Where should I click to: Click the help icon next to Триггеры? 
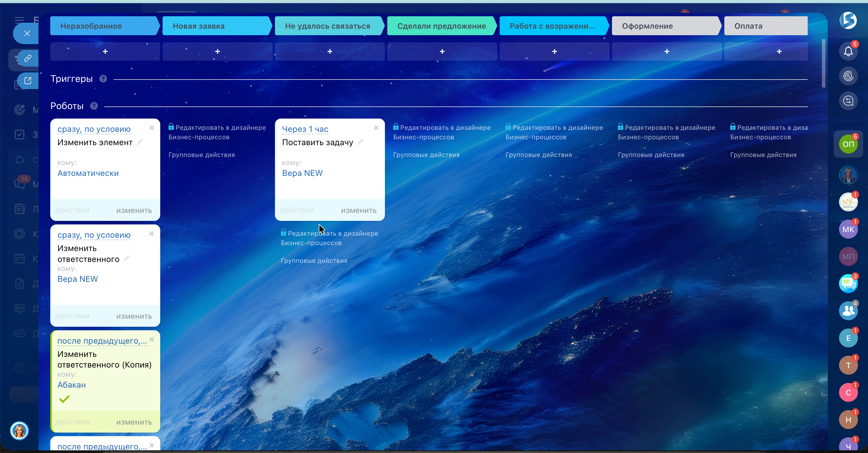[103, 79]
